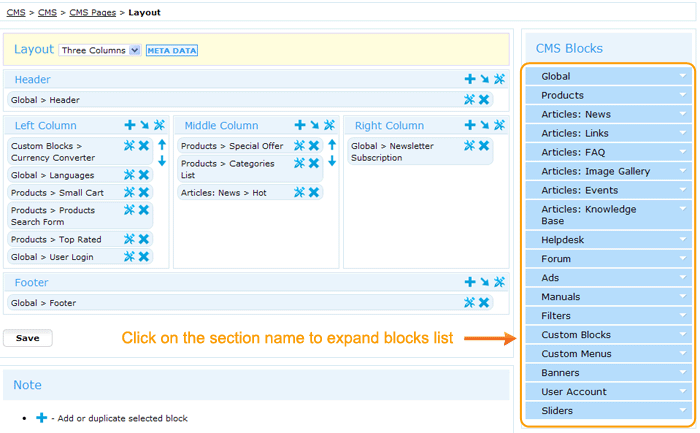
Task: Expand the Custom Blocks section
Action: pos(608,334)
